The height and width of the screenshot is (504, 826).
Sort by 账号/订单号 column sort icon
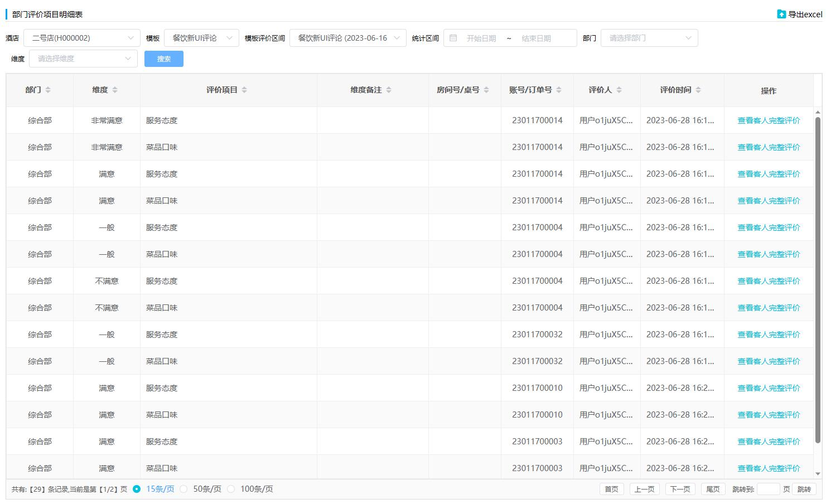(x=559, y=90)
